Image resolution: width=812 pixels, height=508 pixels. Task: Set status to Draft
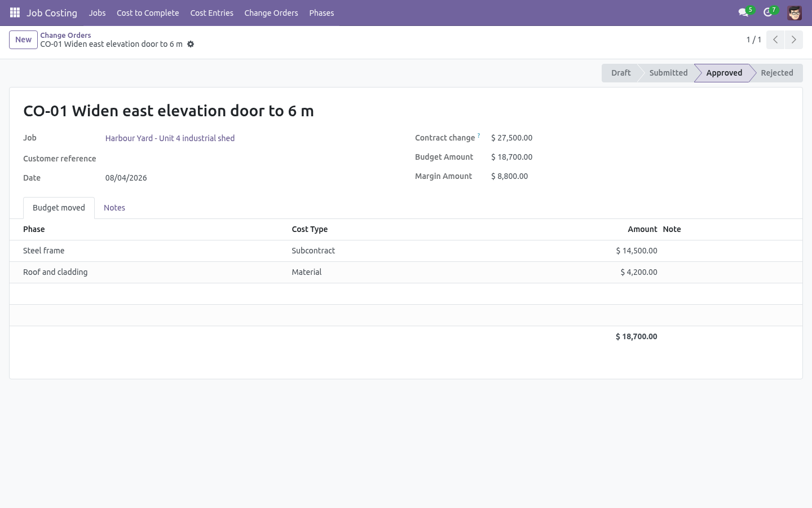(x=621, y=73)
